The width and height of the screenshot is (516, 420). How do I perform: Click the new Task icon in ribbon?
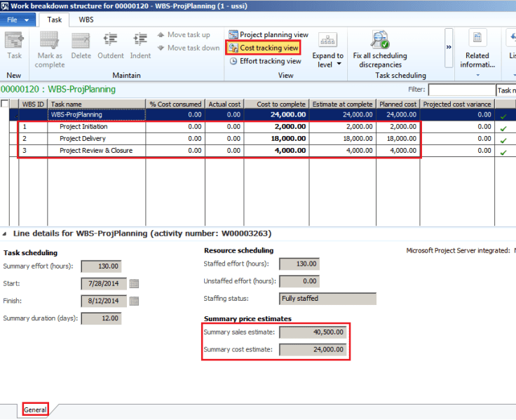click(x=14, y=43)
